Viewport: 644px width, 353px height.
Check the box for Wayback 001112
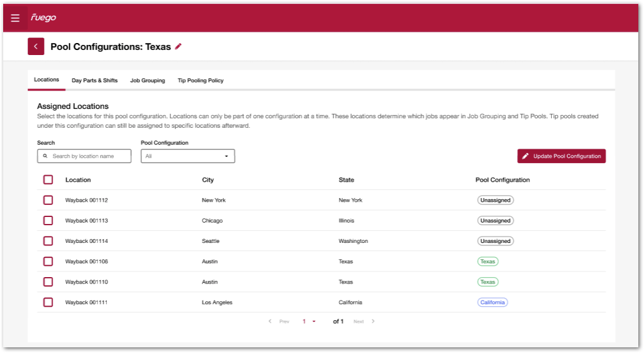click(x=48, y=200)
